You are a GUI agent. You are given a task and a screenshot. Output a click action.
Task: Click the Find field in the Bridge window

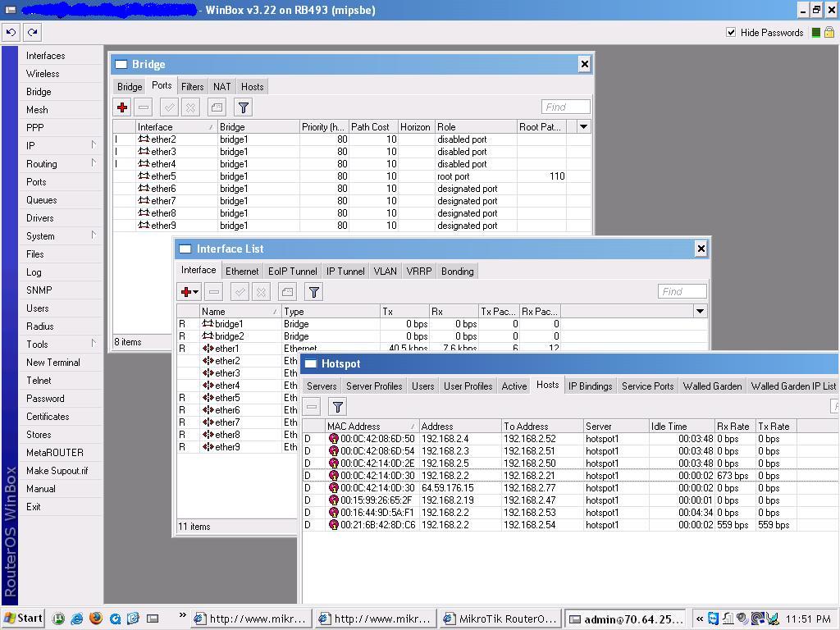565,107
